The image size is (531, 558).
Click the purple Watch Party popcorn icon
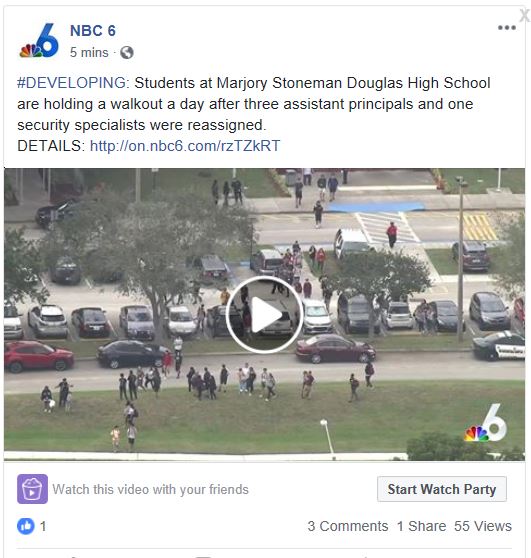(32, 489)
